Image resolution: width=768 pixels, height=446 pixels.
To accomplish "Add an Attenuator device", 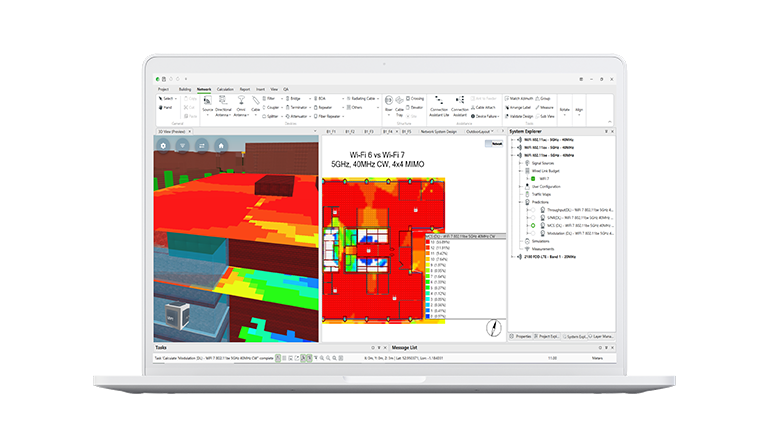I will pos(297,117).
